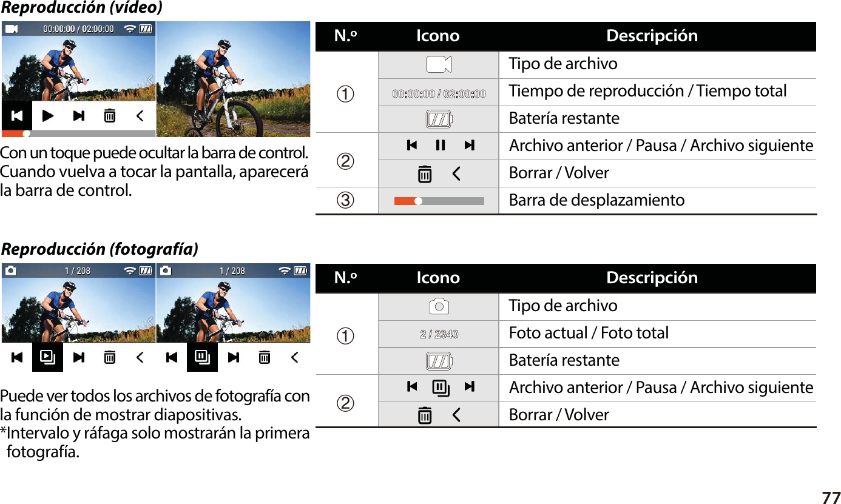
Task: Click video camera icon atop video screenshot
Action: (12, 29)
